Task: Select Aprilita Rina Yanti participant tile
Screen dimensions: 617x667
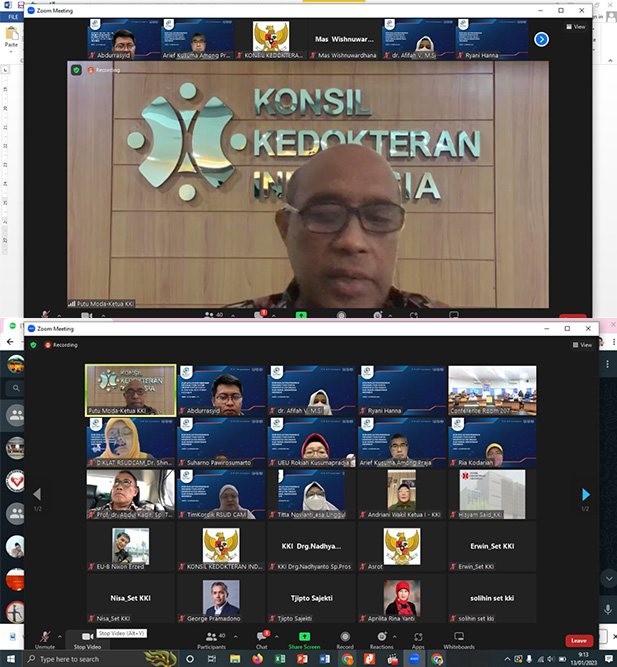Action: [402, 598]
